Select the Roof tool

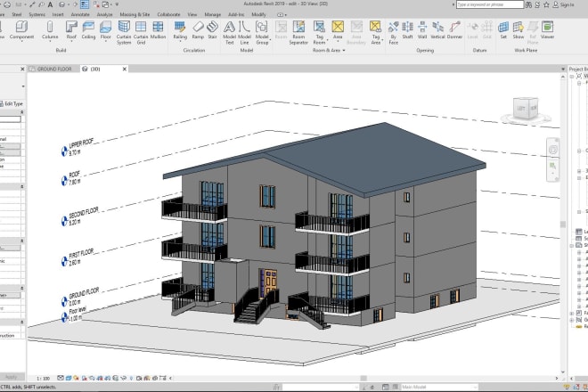[71, 29]
